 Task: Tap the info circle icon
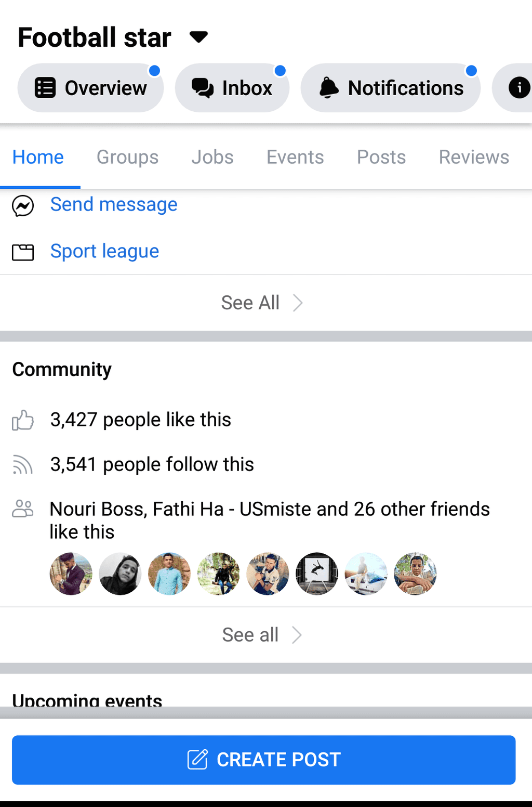519,88
